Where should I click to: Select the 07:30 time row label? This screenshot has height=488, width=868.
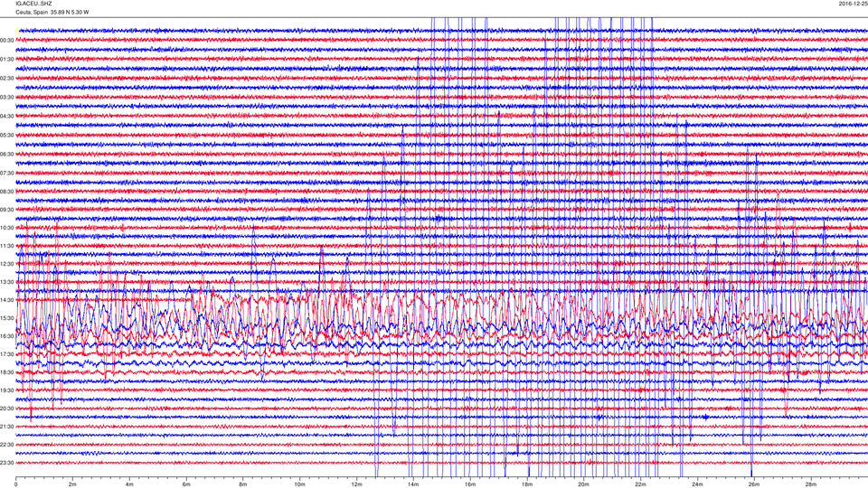pos(7,174)
